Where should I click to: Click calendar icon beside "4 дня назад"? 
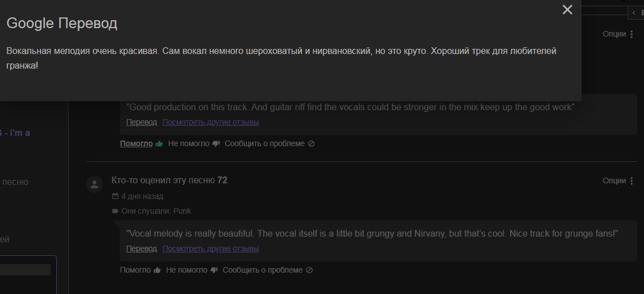[x=115, y=196]
